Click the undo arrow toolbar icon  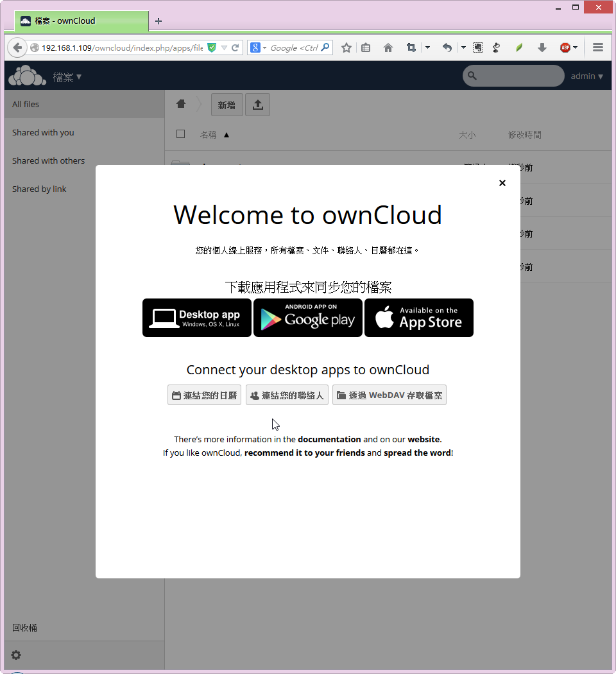pos(447,48)
